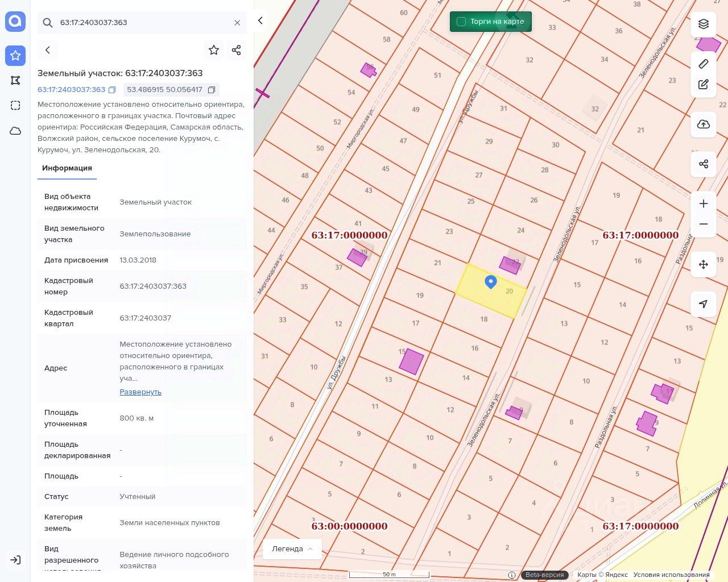728x582 pixels.
Task: Collapse the information side panel
Action: coord(260,20)
